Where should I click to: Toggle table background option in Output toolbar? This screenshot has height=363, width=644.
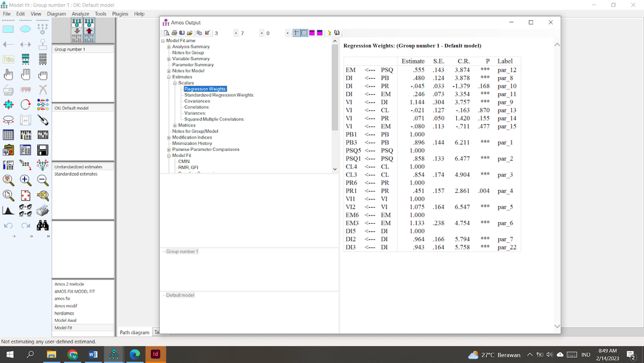304,33
